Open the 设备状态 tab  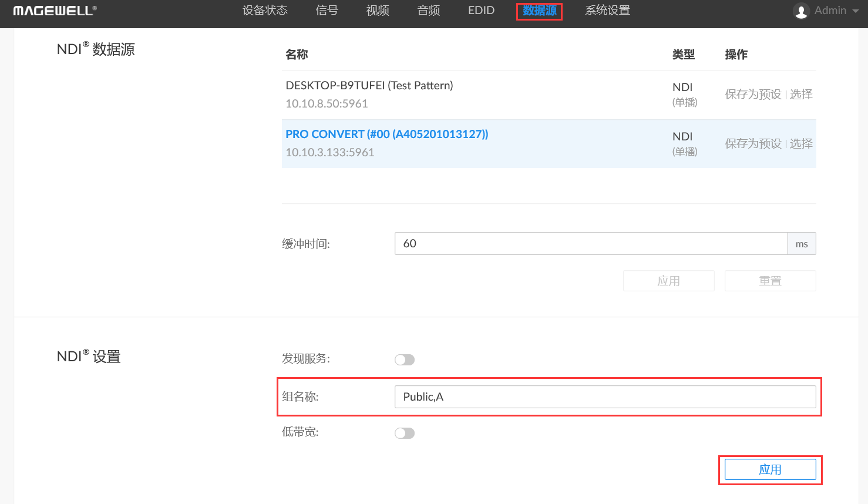click(x=265, y=11)
